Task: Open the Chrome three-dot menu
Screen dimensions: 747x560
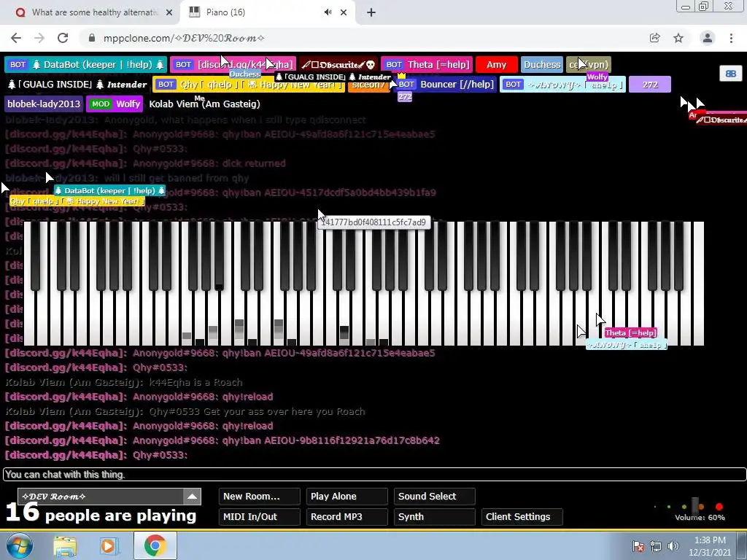Action: (x=731, y=38)
